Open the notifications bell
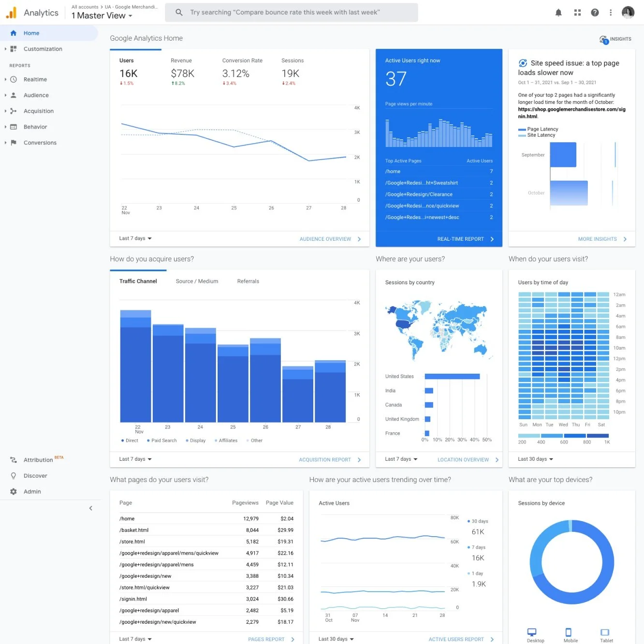This screenshot has height=644, width=644. click(558, 13)
